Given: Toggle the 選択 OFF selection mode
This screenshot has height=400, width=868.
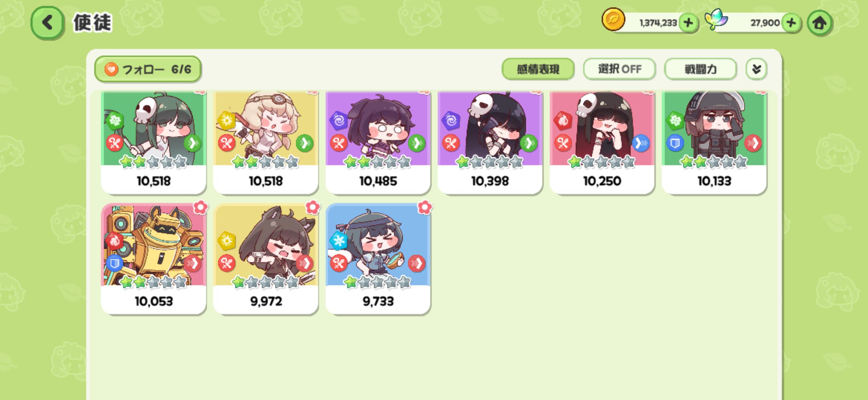Looking at the screenshot, I should pos(619,69).
